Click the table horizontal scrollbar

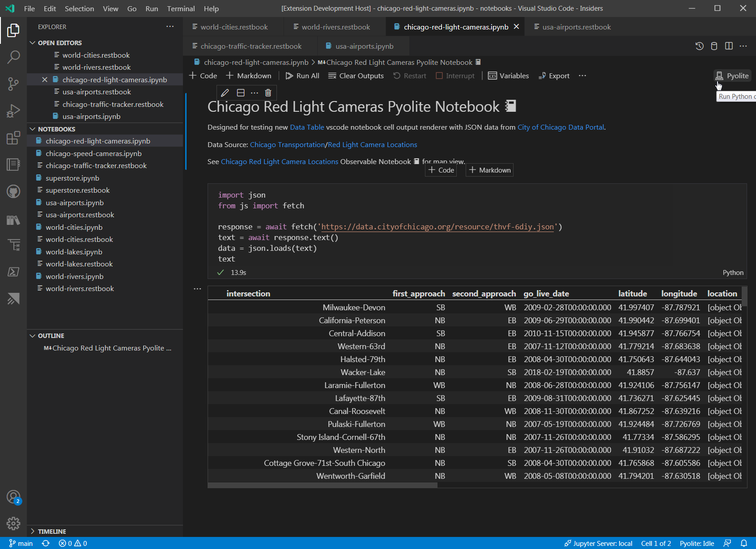tap(323, 485)
